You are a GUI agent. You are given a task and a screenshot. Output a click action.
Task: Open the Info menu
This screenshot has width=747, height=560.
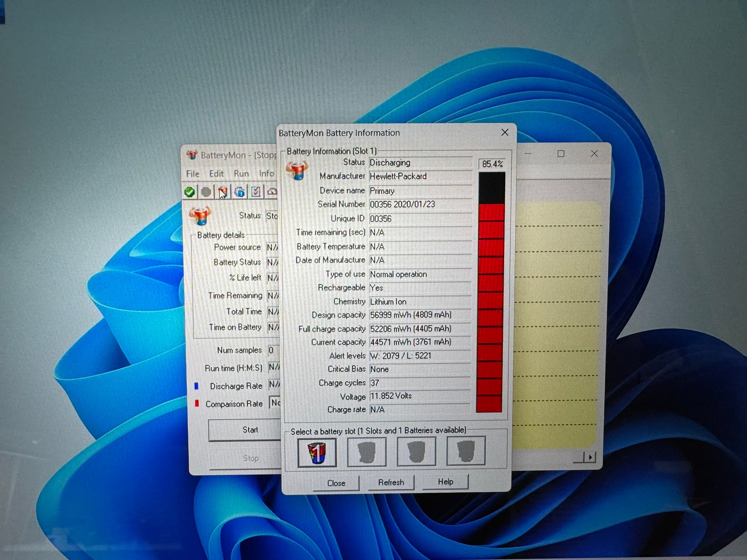[x=266, y=174]
